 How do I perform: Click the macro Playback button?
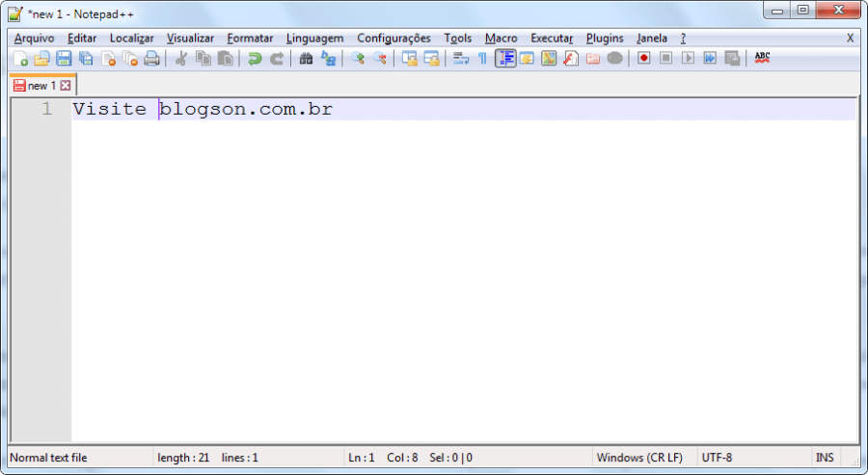pos(688,58)
